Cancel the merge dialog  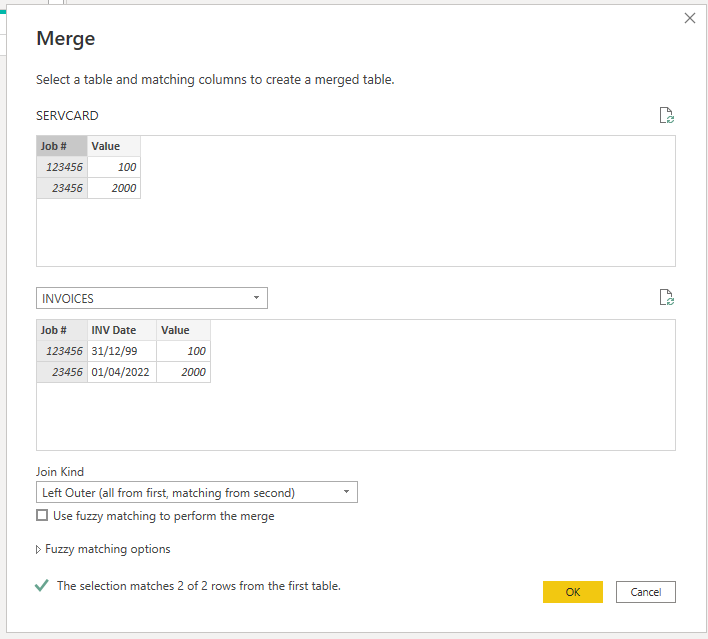646,592
